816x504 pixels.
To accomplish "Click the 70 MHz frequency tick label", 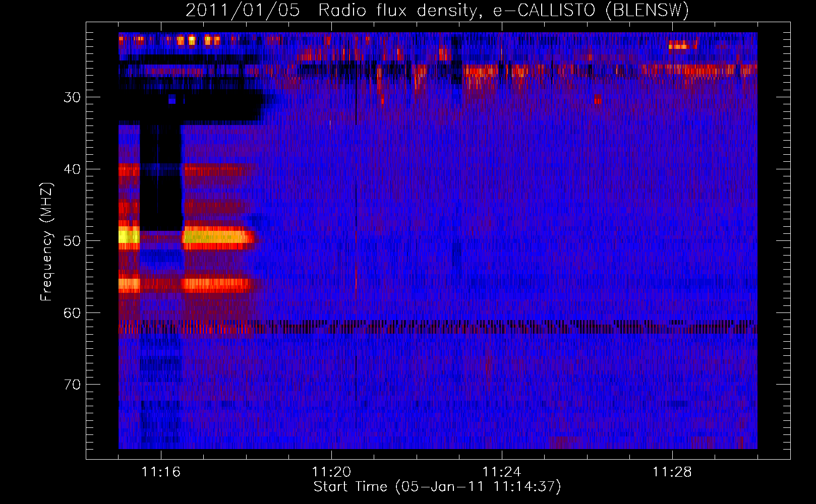I will (x=72, y=385).
